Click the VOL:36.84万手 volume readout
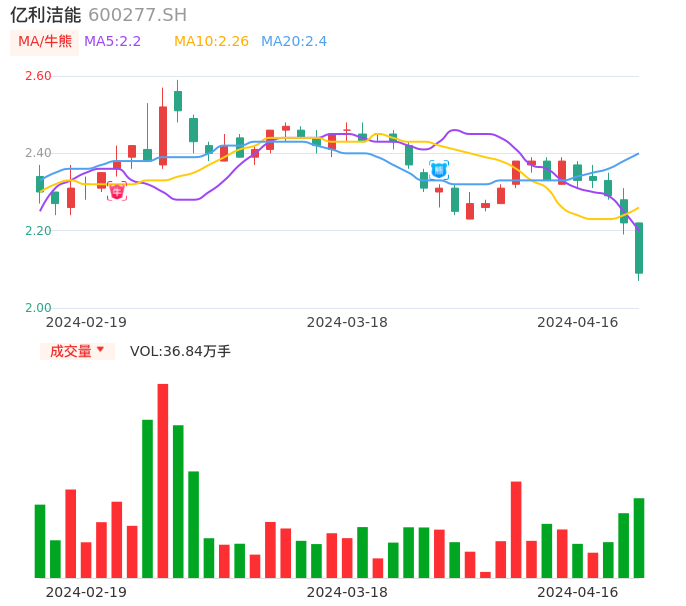The height and width of the screenshot is (606, 686). point(180,351)
